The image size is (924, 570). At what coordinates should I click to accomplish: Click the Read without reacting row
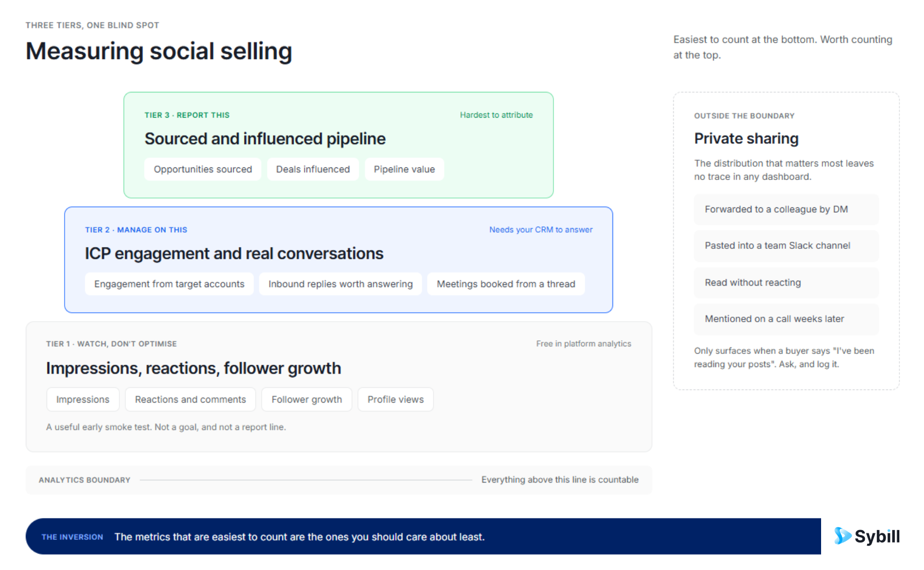coord(786,282)
